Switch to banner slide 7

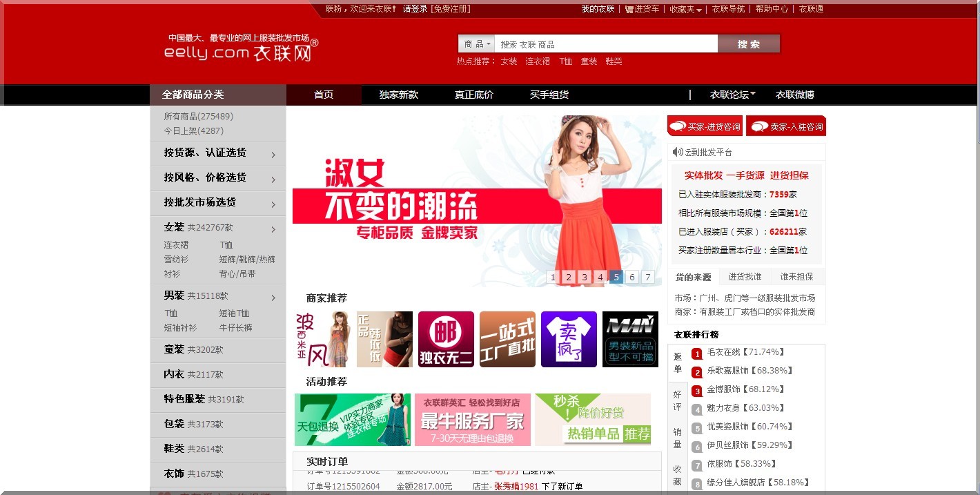[x=647, y=278]
